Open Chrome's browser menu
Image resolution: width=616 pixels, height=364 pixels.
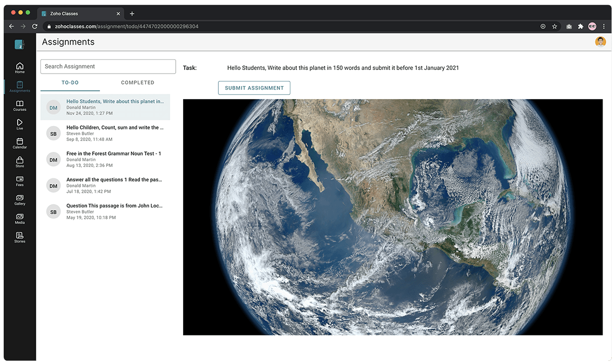pyautogui.click(x=604, y=26)
